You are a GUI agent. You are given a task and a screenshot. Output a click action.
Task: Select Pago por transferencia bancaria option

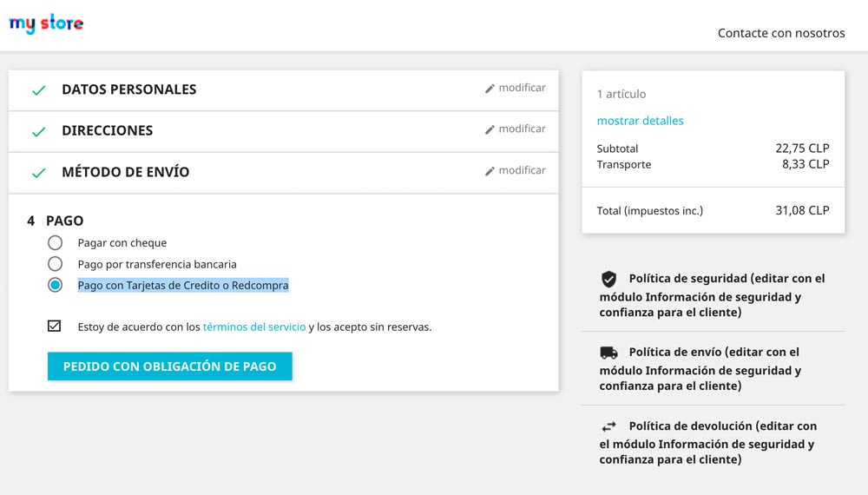[55, 263]
